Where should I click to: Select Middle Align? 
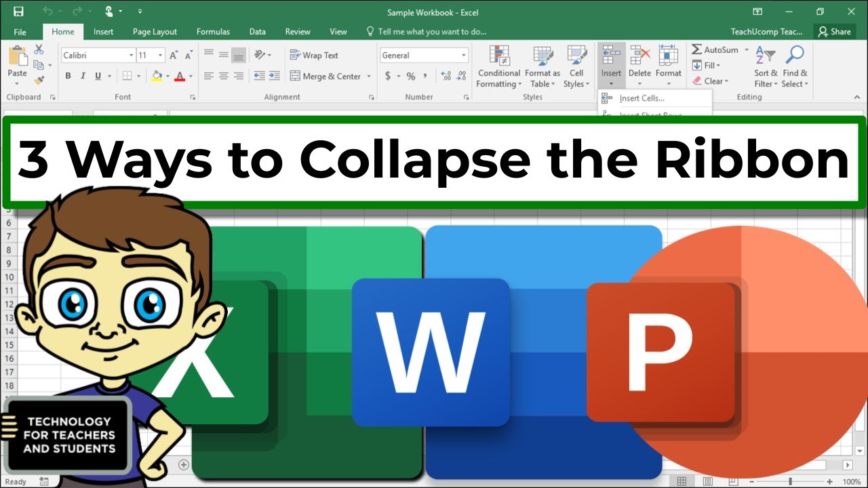(x=224, y=56)
